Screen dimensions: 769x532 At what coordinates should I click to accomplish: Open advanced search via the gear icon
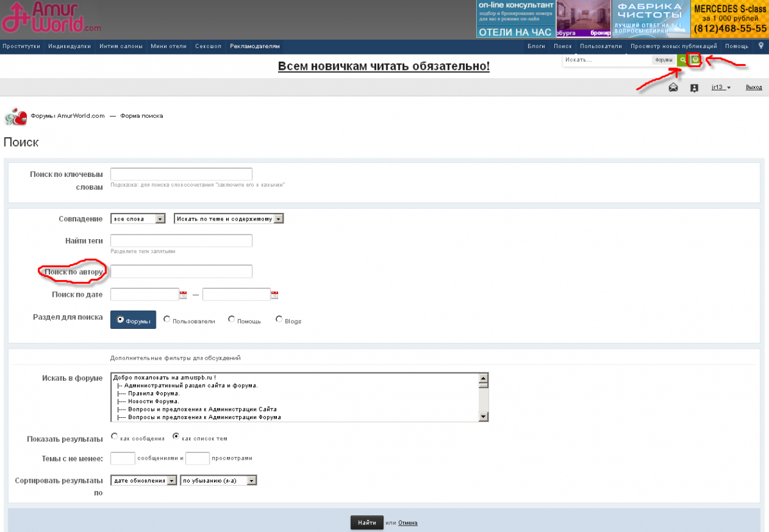tap(695, 60)
